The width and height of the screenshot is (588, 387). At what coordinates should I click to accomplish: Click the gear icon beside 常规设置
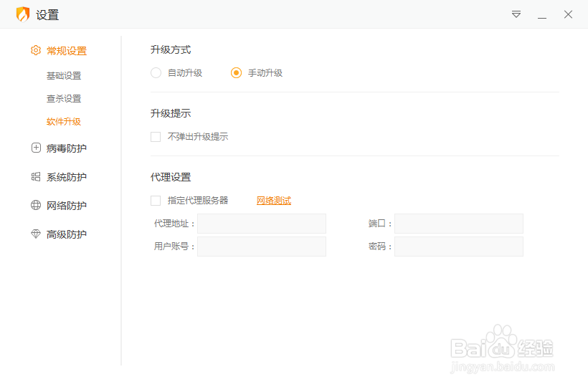click(36, 51)
